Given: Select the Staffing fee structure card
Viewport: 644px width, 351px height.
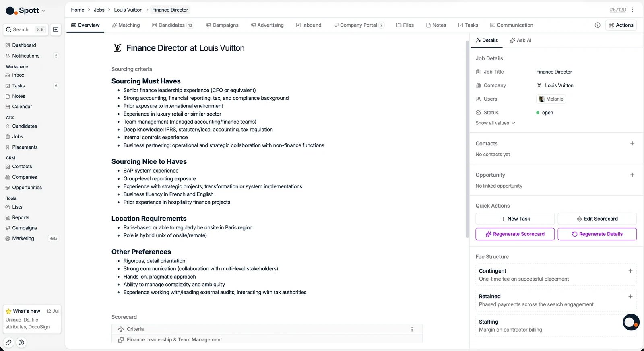Looking at the screenshot, I should 556,326.
